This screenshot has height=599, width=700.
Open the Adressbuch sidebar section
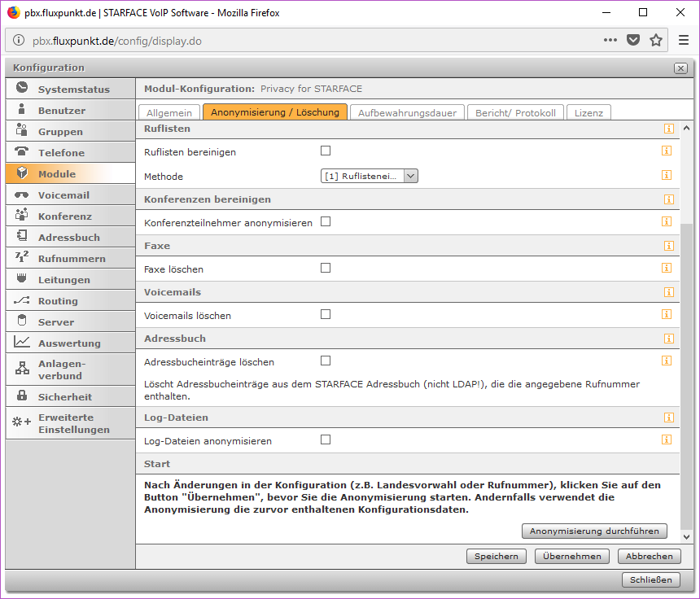71,238
